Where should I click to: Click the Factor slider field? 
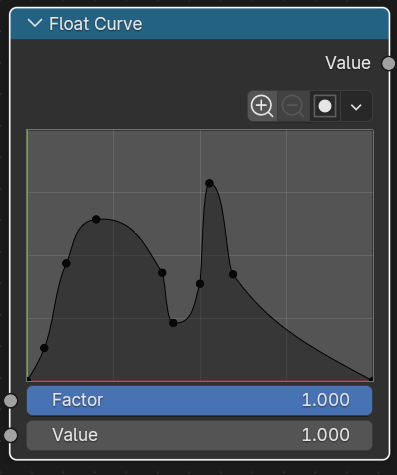click(199, 400)
